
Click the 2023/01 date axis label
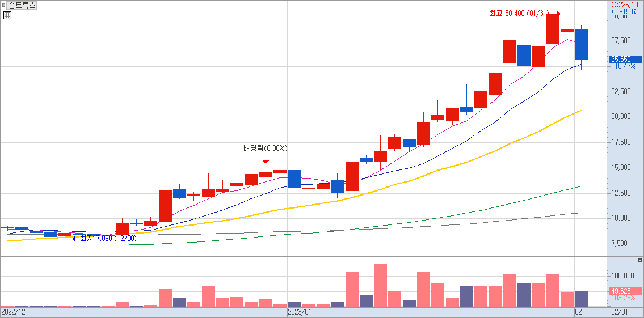301,312
